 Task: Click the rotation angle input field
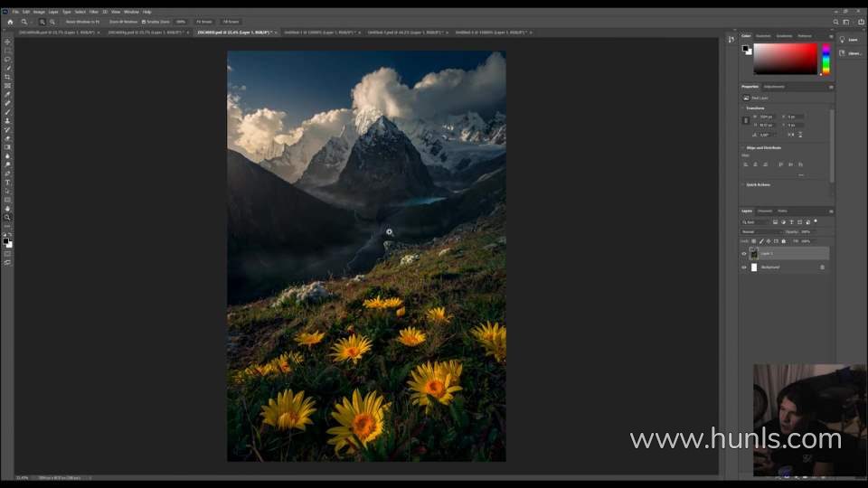pyautogui.click(x=766, y=135)
